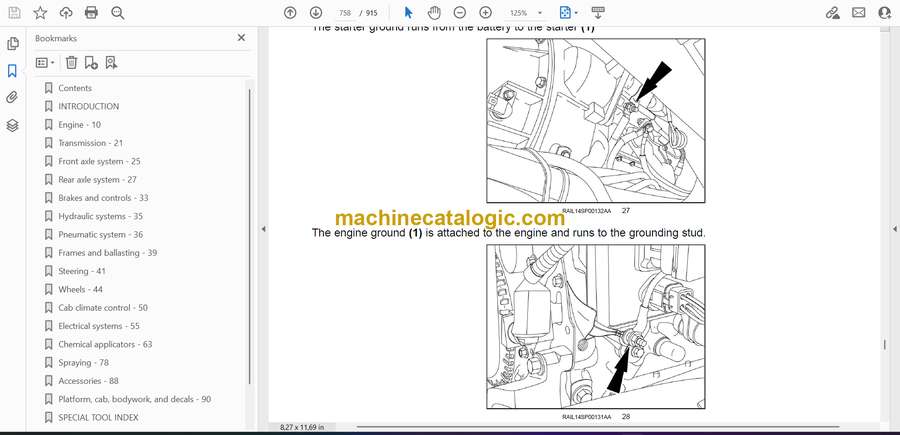
Task: Close the Bookmarks panel
Action: click(241, 38)
